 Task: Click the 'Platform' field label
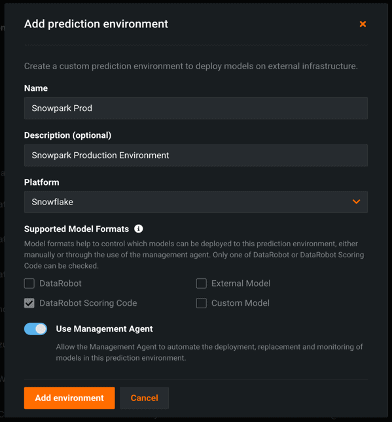[x=42, y=182]
